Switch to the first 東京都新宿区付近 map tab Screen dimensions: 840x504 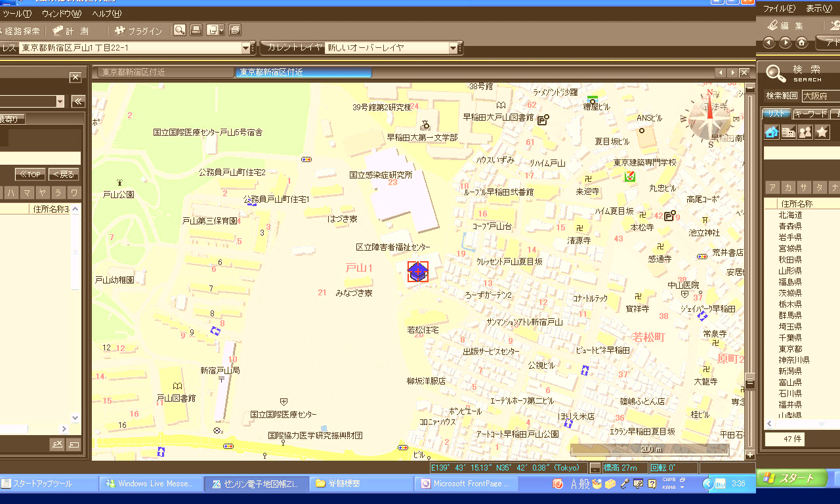(x=166, y=72)
